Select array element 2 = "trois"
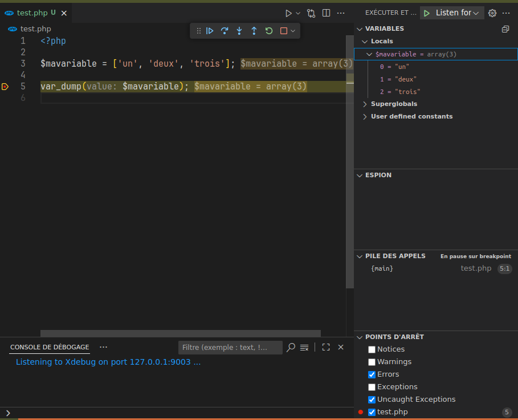 436,92
